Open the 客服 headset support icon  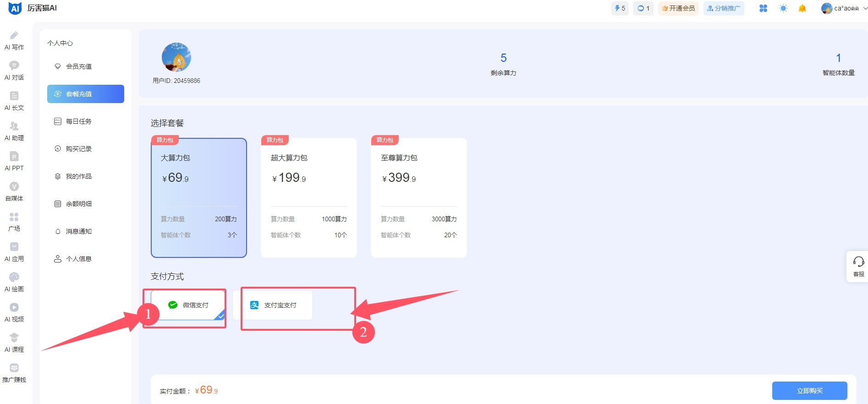point(858,262)
